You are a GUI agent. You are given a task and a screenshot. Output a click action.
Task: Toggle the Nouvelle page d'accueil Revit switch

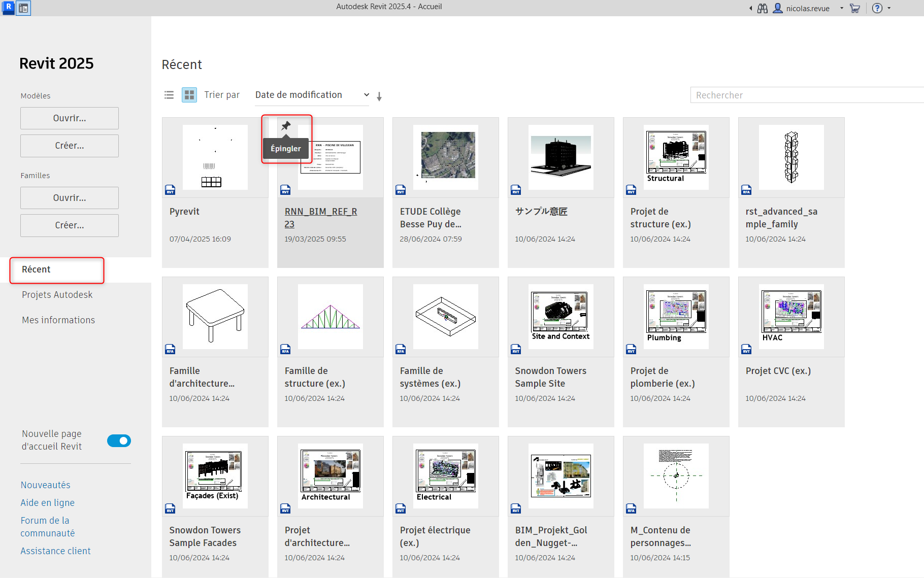[x=119, y=440]
